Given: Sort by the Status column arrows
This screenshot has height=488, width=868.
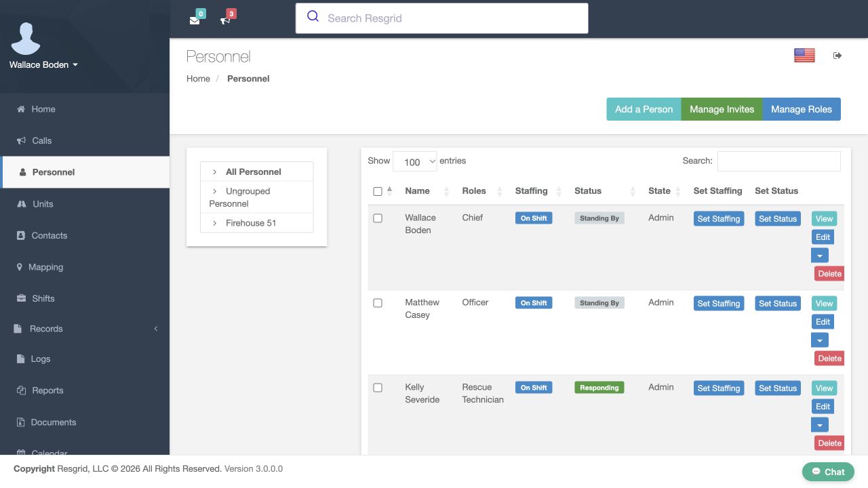Looking at the screenshot, I should click(633, 191).
